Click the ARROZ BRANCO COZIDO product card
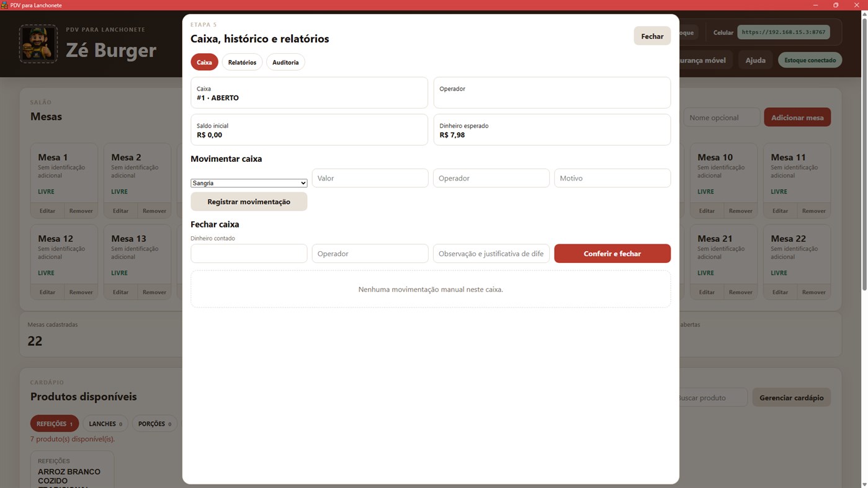The height and width of the screenshot is (488, 868). tap(72, 470)
